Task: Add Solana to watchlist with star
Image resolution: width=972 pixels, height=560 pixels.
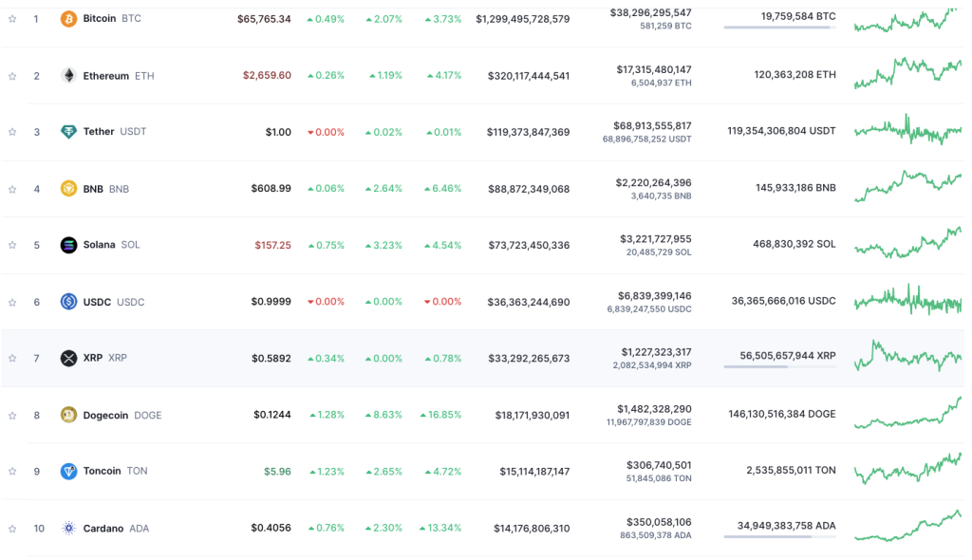Action: [x=12, y=245]
